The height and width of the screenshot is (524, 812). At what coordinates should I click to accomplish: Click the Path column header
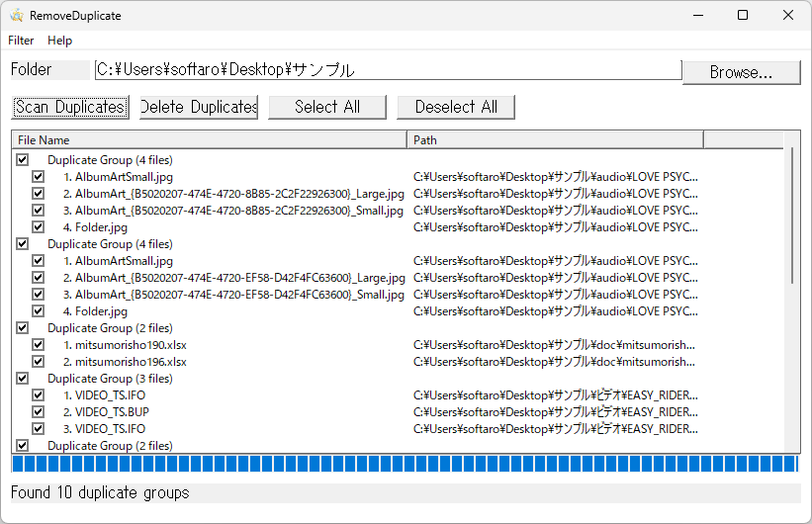click(554, 140)
